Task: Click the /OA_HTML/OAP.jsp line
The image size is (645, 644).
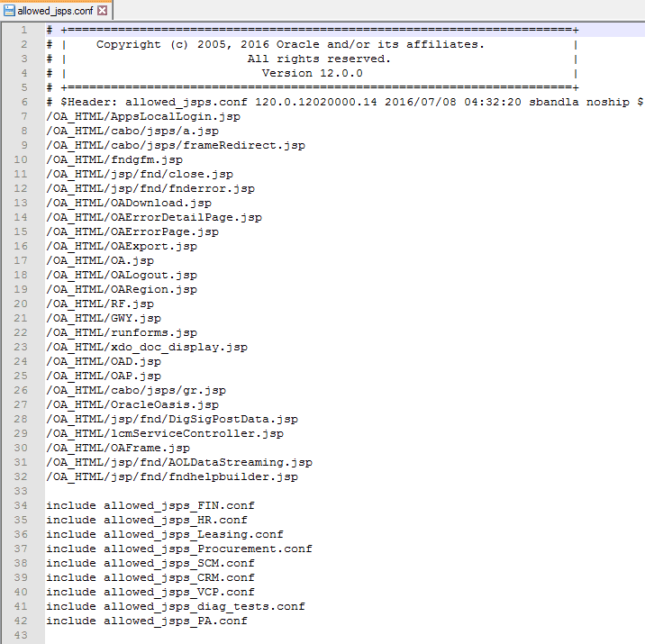Action: click(104, 376)
